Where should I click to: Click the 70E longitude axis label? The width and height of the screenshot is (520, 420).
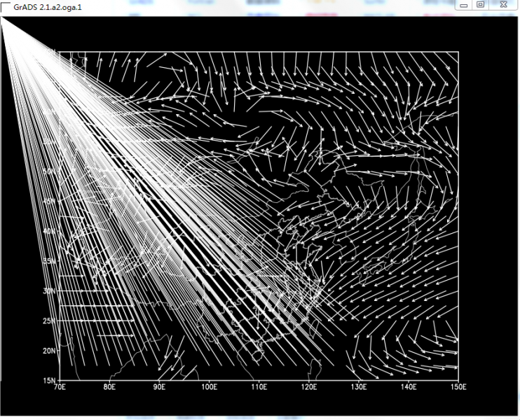point(60,387)
